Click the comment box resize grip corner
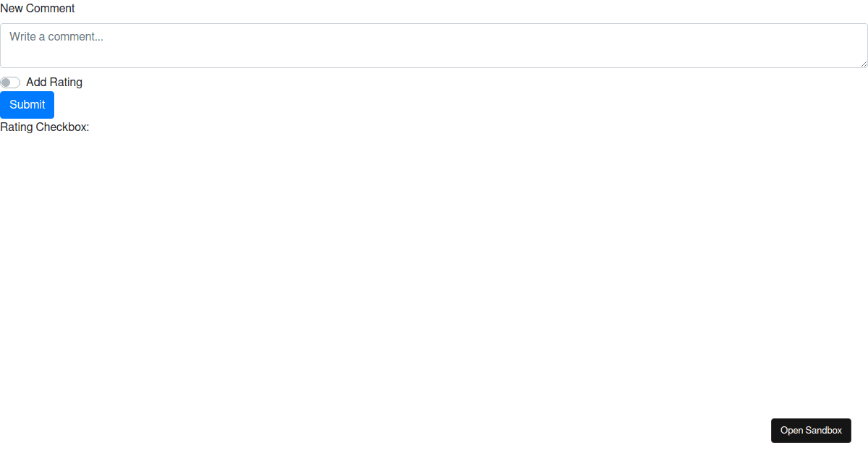868x456 pixels. pos(863,64)
